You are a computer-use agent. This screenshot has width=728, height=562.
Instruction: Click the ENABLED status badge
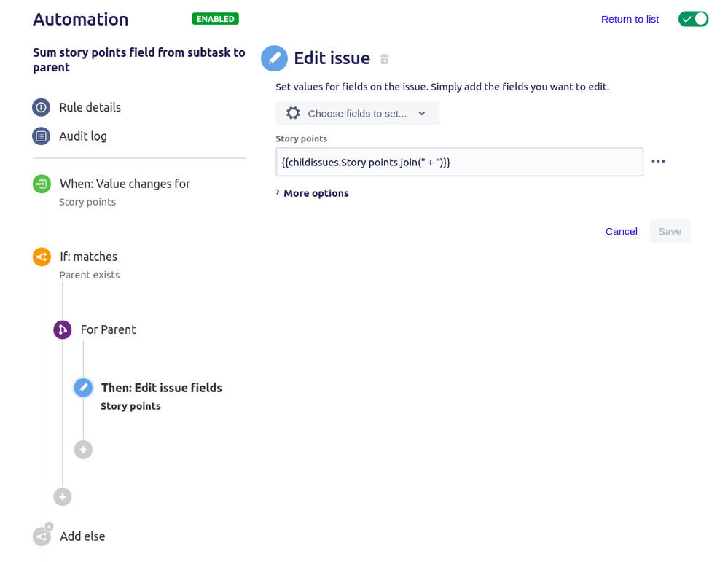coord(216,19)
